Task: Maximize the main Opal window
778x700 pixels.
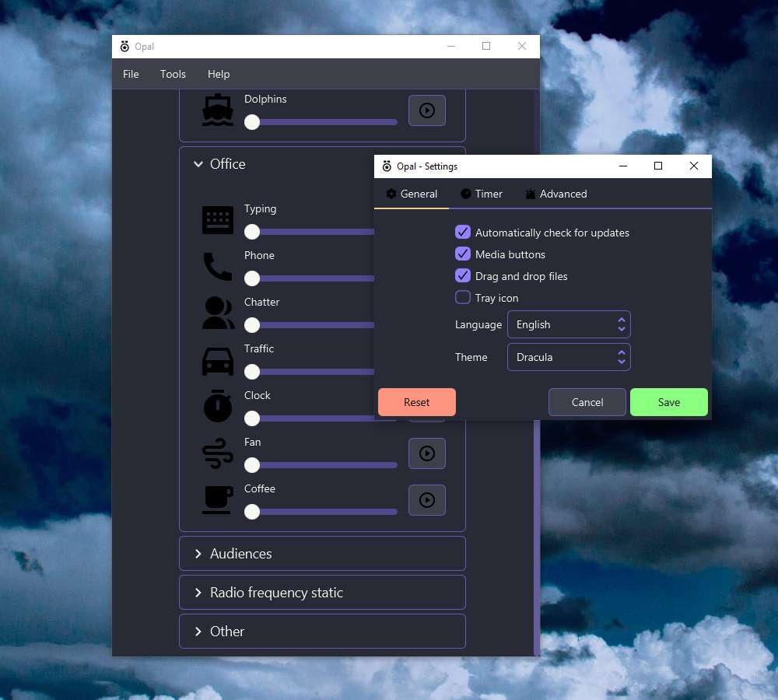Action: (486, 46)
